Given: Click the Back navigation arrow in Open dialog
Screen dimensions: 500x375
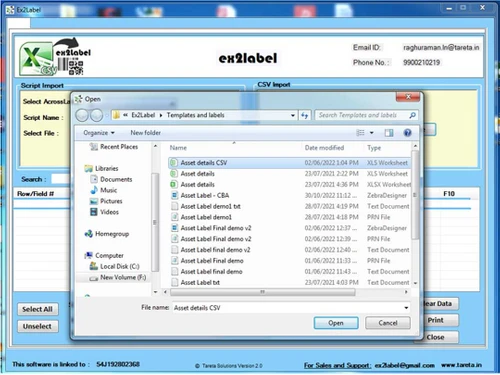Looking at the screenshot, I should (82, 115).
